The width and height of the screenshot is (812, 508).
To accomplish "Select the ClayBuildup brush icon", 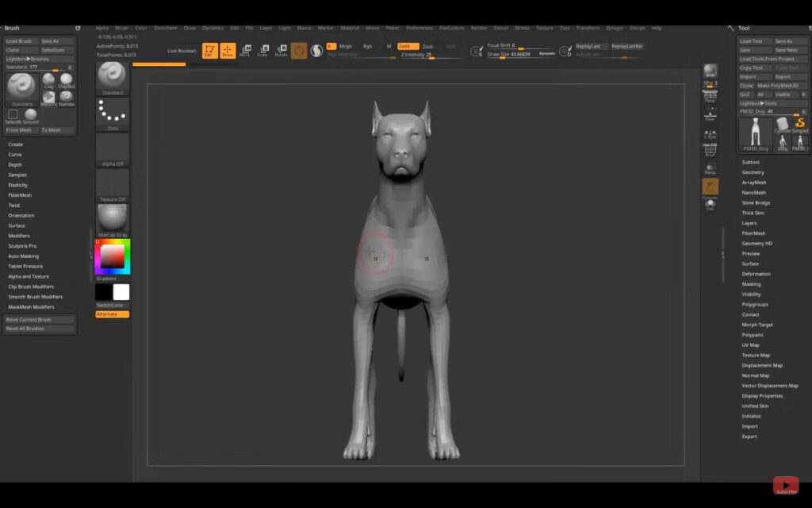I will [x=67, y=79].
